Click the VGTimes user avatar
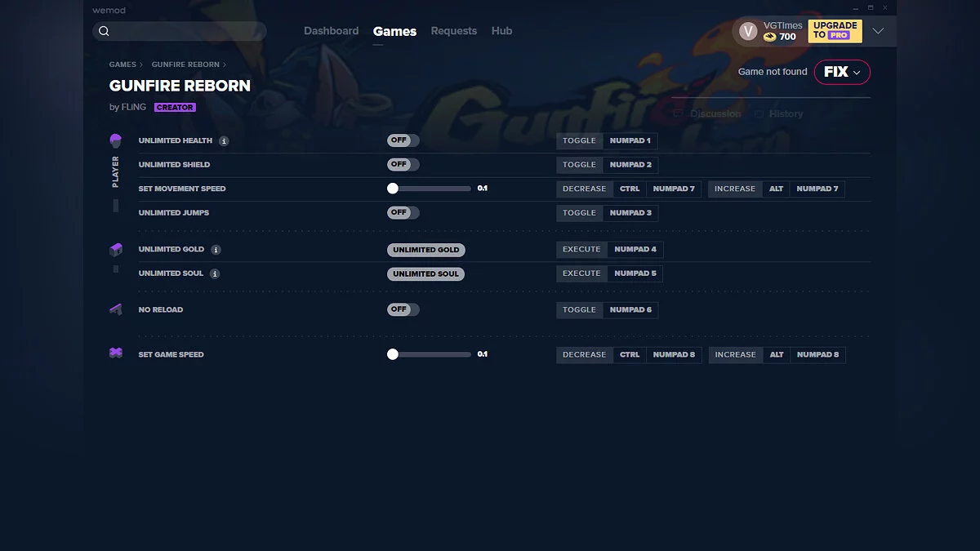 coord(748,31)
